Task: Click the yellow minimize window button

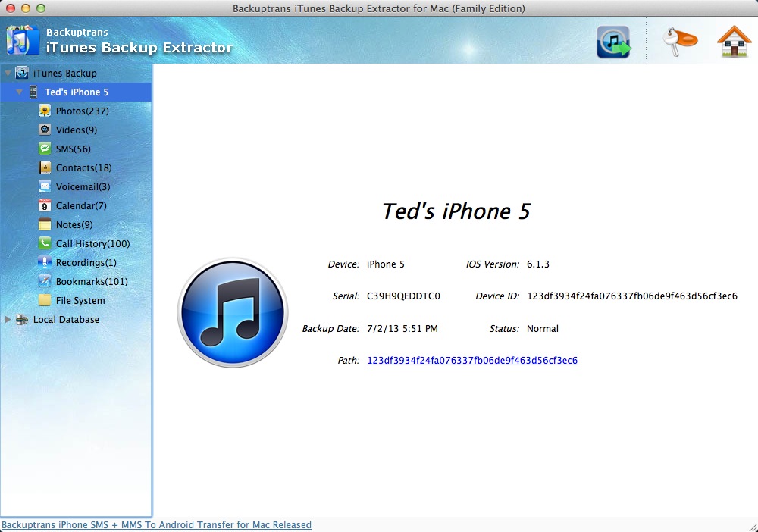Action: click(26, 8)
